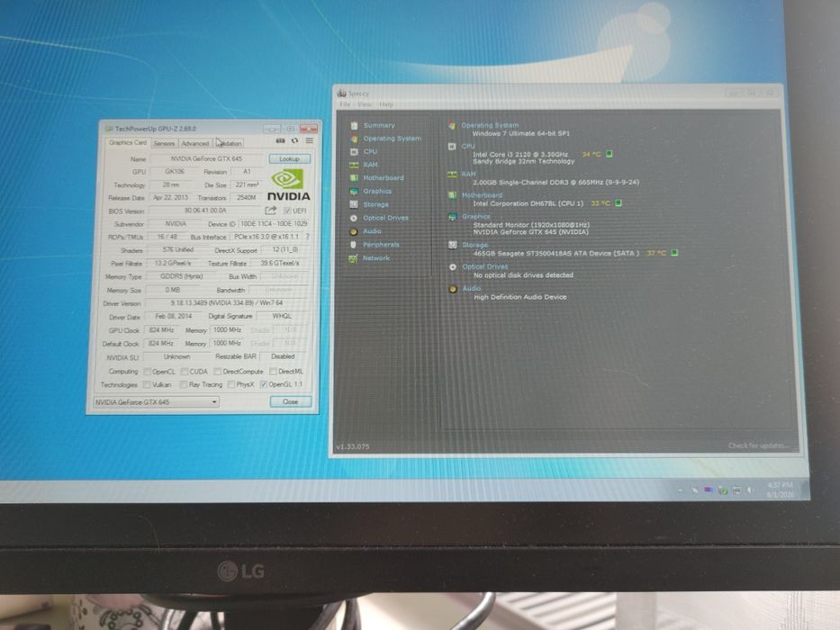Click BIOS Version field 80.06.41.00.0A

click(x=205, y=211)
